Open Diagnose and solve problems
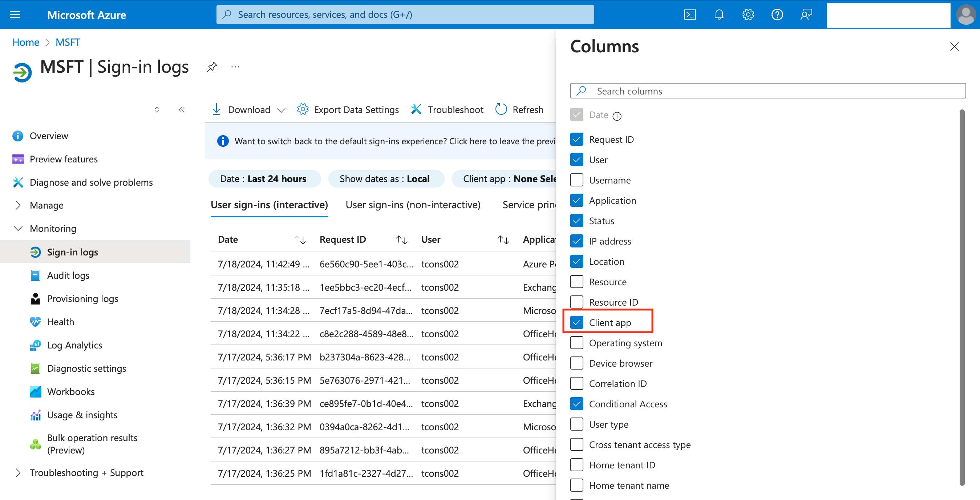Screen dimensions: 980x500 click(x=91, y=182)
